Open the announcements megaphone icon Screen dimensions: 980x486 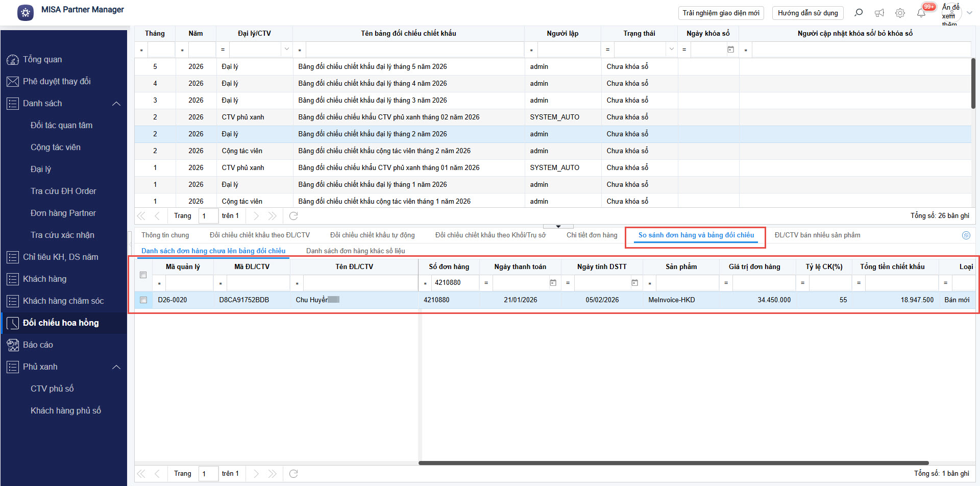tap(879, 13)
